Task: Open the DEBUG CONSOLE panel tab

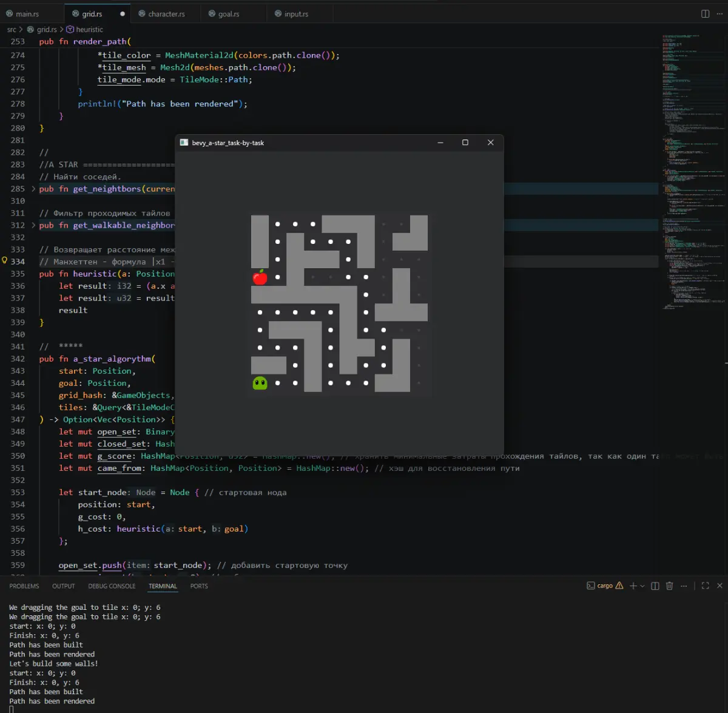Action: click(x=112, y=586)
